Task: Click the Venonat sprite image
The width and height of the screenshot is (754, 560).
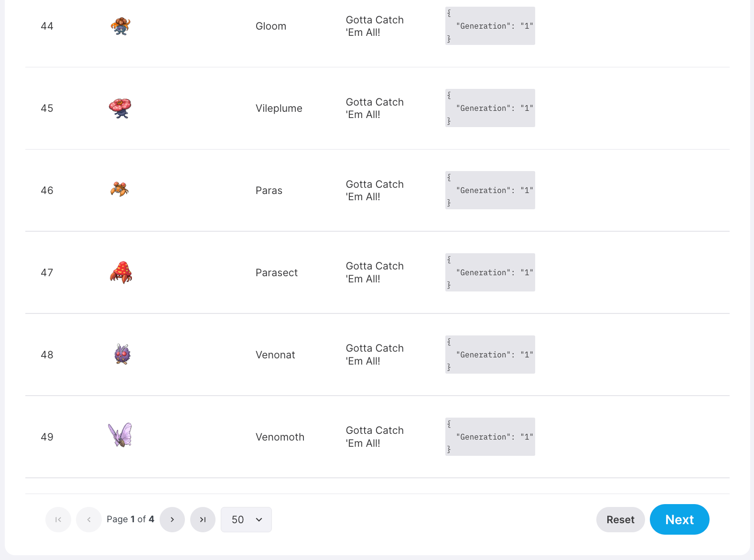Action: pyautogui.click(x=120, y=354)
